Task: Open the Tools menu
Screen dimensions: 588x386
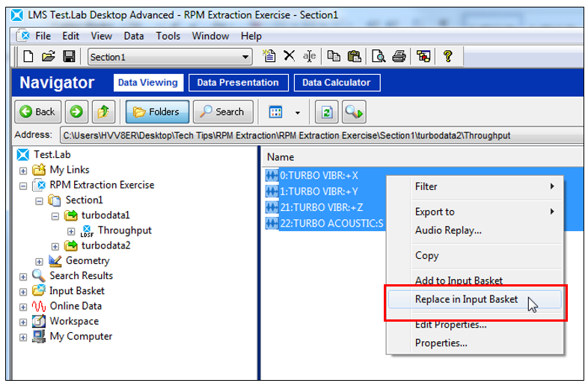Action: tap(168, 36)
